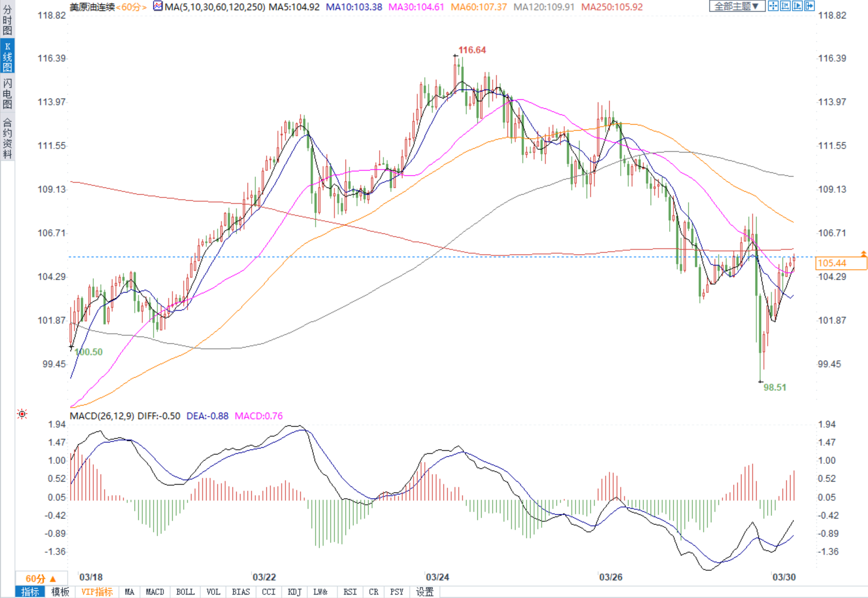The height and width of the screenshot is (598, 868).
Task: Click the MA indicator chart icon
Action: [158, 6]
